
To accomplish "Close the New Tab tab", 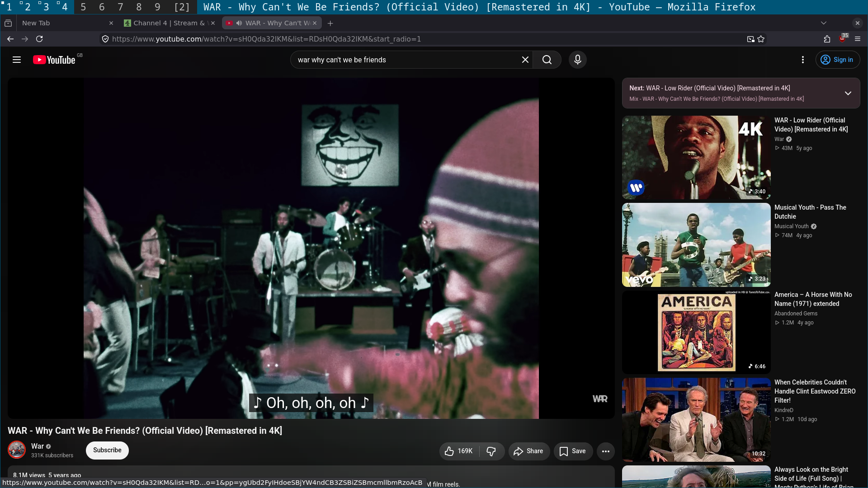I will [x=111, y=23].
